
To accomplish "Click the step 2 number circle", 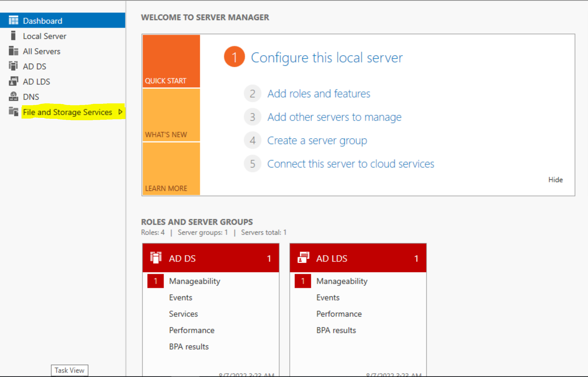I will coord(253,94).
